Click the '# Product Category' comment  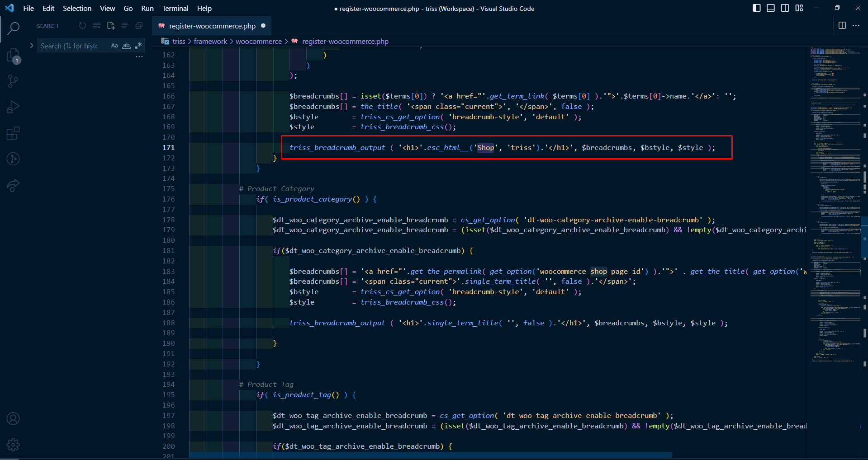coord(276,188)
